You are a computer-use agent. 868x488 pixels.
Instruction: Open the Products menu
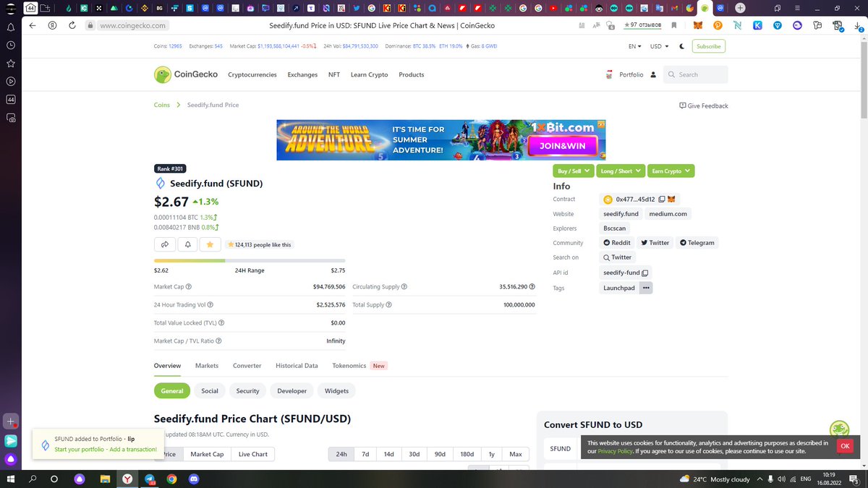(412, 74)
